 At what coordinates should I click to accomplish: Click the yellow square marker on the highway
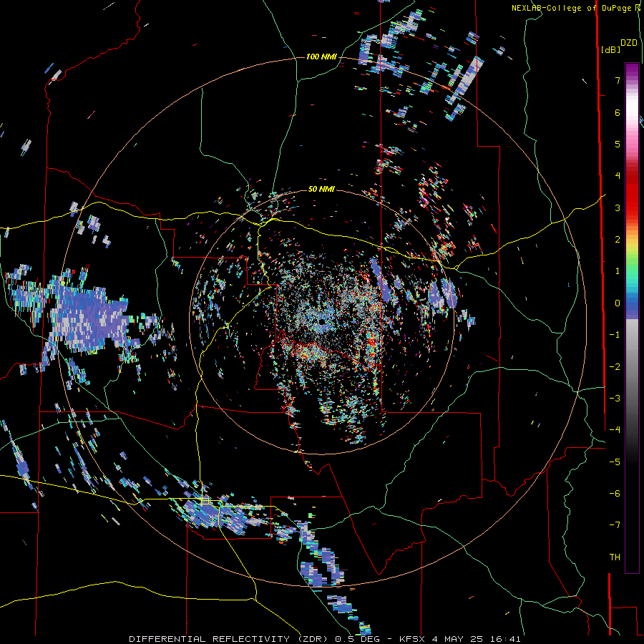pos(205,501)
